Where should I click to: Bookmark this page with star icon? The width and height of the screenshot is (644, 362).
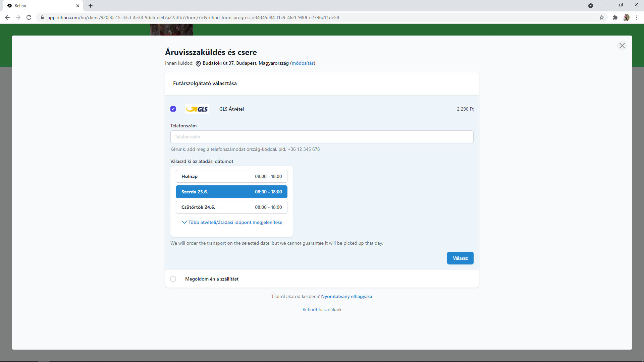602,17
